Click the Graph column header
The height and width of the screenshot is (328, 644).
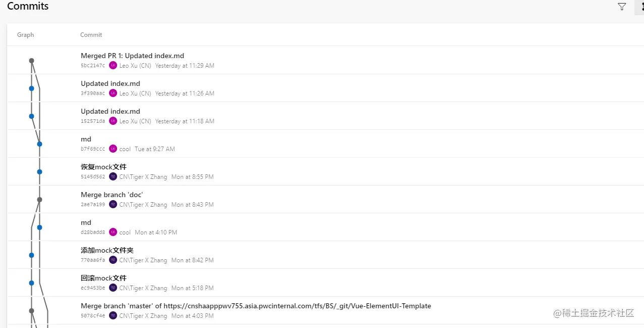(26, 35)
